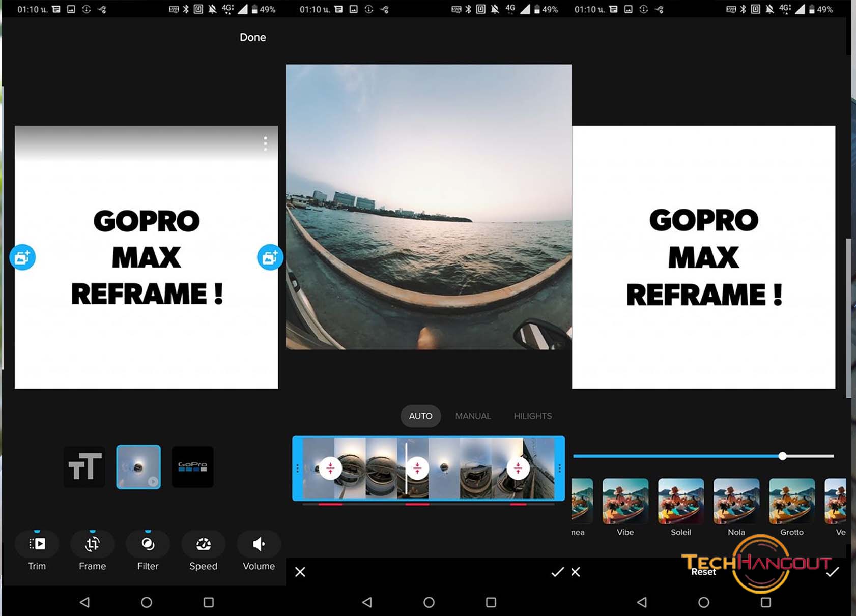This screenshot has height=616, width=856.
Task: Grab the right trim handle of timeline
Action: click(559, 468)
